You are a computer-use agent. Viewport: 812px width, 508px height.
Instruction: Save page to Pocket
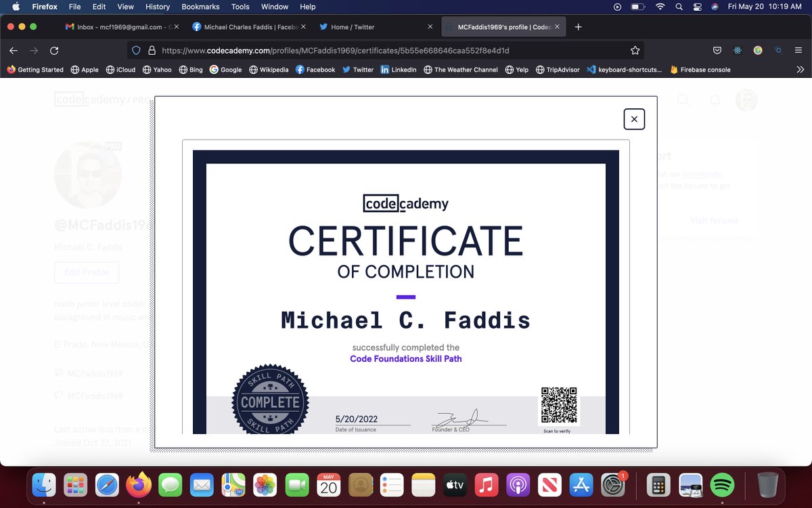(717, 50)
